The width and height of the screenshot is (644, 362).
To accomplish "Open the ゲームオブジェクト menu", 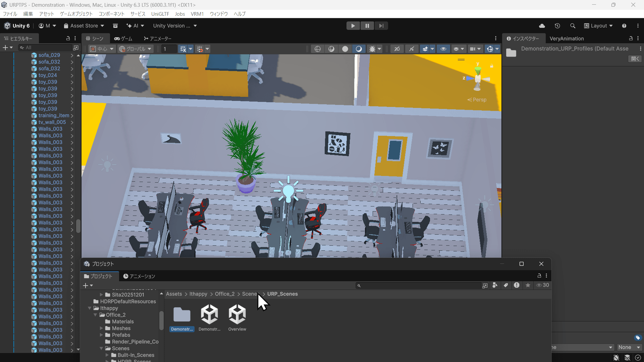I will (76, 14).
